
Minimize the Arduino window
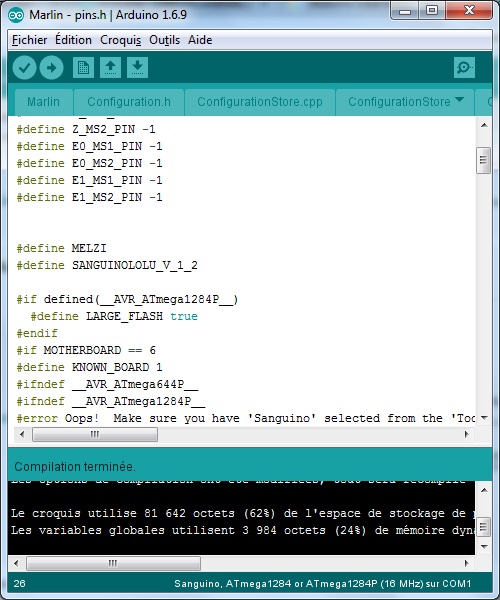pyautogui.click(x=405, y=11)
